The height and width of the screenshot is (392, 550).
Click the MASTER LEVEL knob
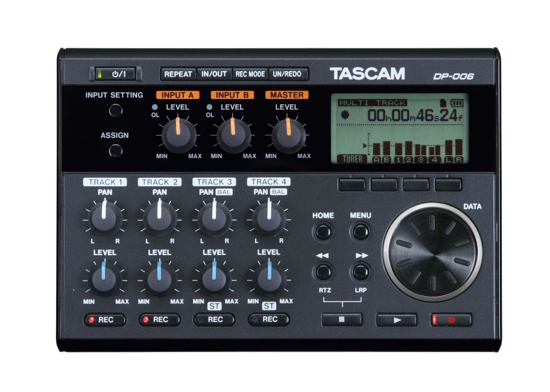pos(288,135)
